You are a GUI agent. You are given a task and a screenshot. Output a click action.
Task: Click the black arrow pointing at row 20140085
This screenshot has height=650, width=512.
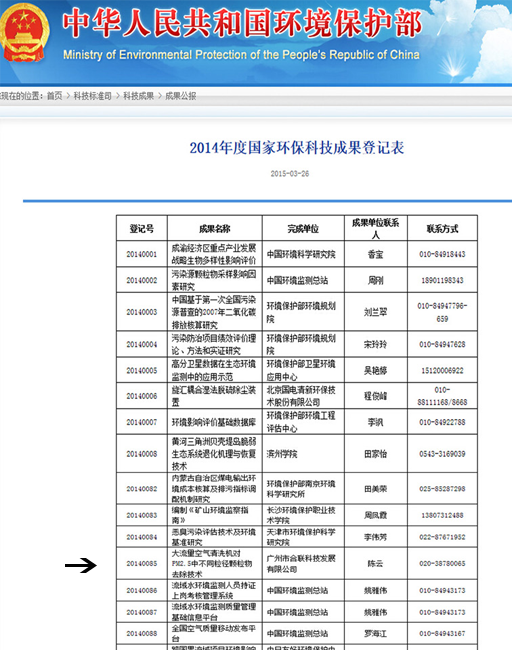(x=81, y=565)
